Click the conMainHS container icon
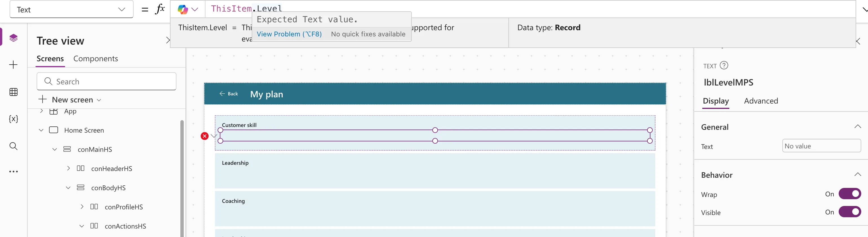Image resolution: width=868 pixels, height=237 pixels. point(67,149)
